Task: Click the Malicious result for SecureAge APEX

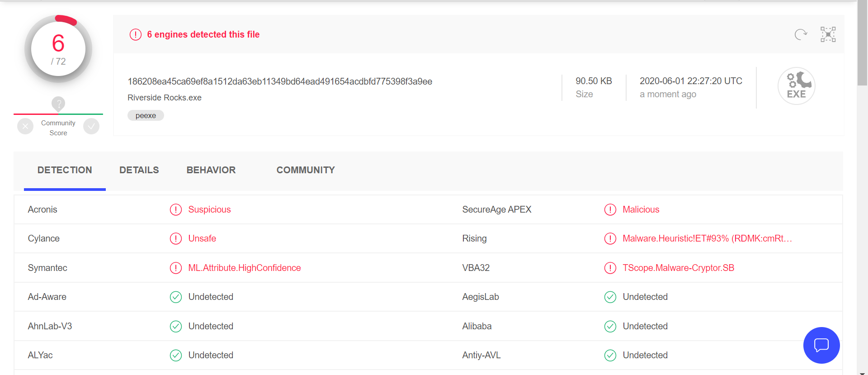Action: [x=641, y=209]
